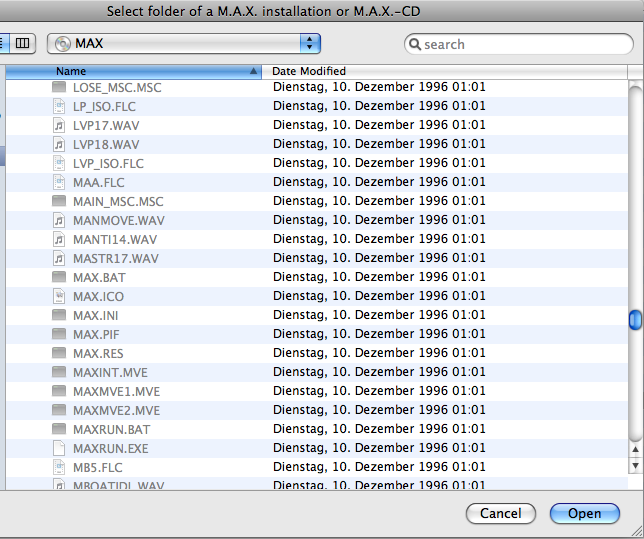644x539 pixels.
Task: Click the MANMOVE.WAV audio icon
Action: (59, 220)
